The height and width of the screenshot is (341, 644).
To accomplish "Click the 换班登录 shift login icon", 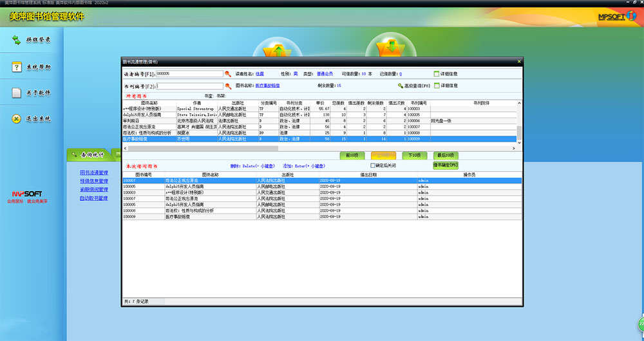I will click(16, 41).
